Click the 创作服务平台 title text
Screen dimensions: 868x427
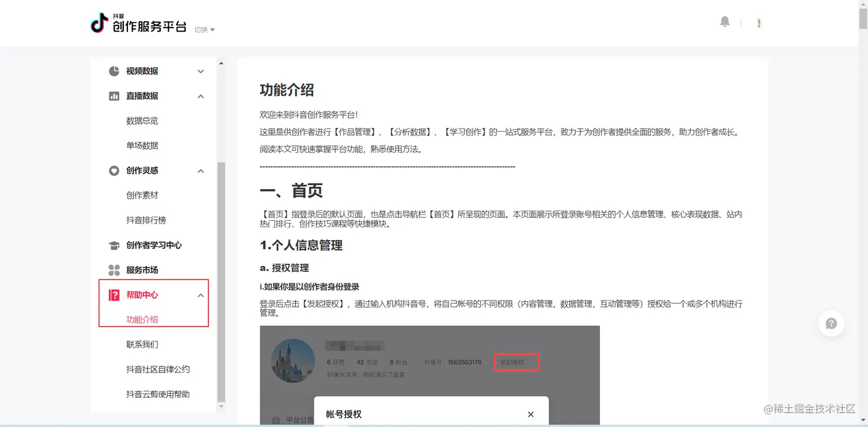click(x=150, y=26)
